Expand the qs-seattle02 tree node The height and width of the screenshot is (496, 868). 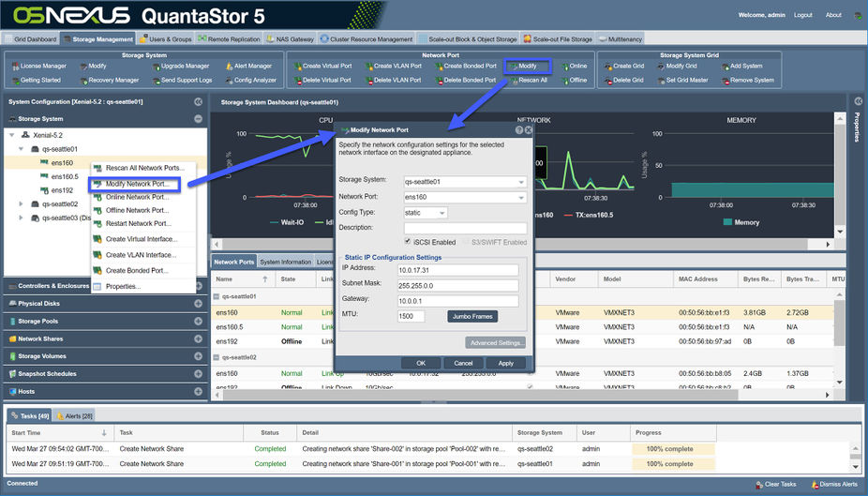pos(21,203)
